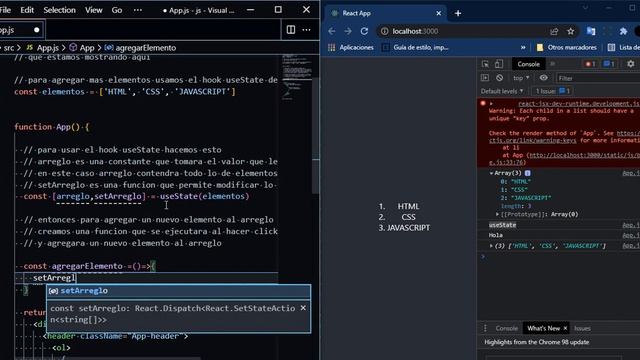Expand the [[Prototype]]: Array(0) entry
Image resolution: width=640 pixels, height=360 pixels.
pyautogui.click(x=497, y=214)
